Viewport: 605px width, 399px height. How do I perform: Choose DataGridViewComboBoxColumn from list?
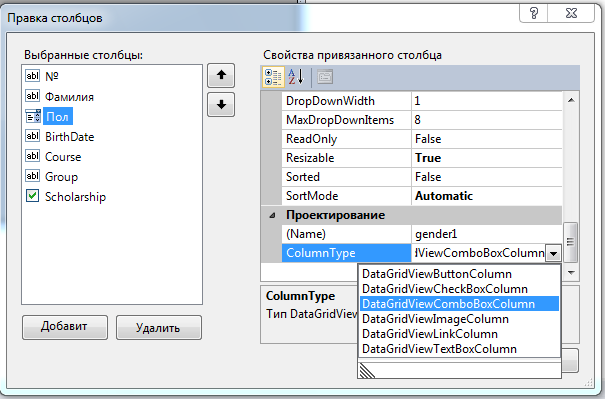pos(459,304)
